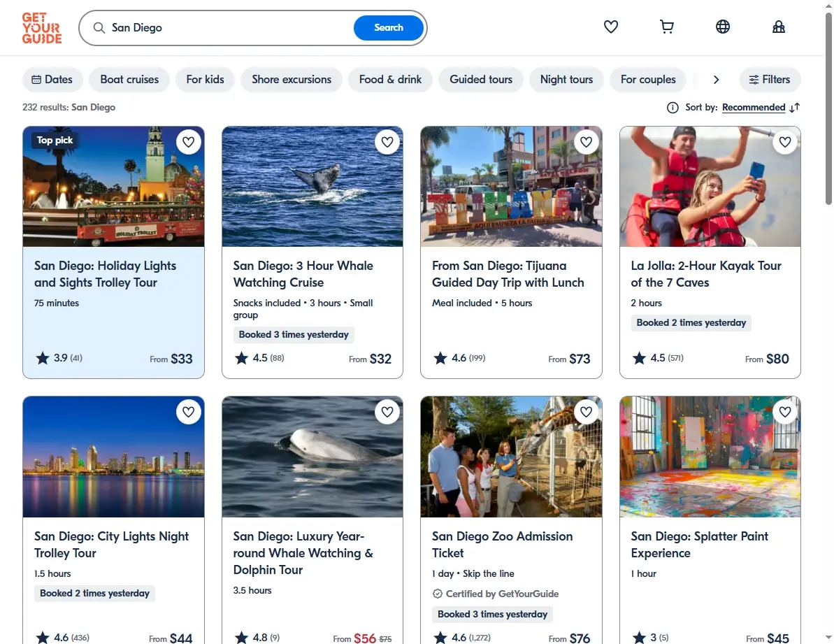Open the GetYourGuide home logo

point(41,28)
